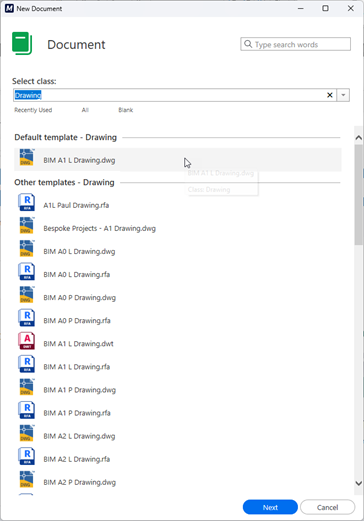Click the green Document icon in header

point(22,44)
